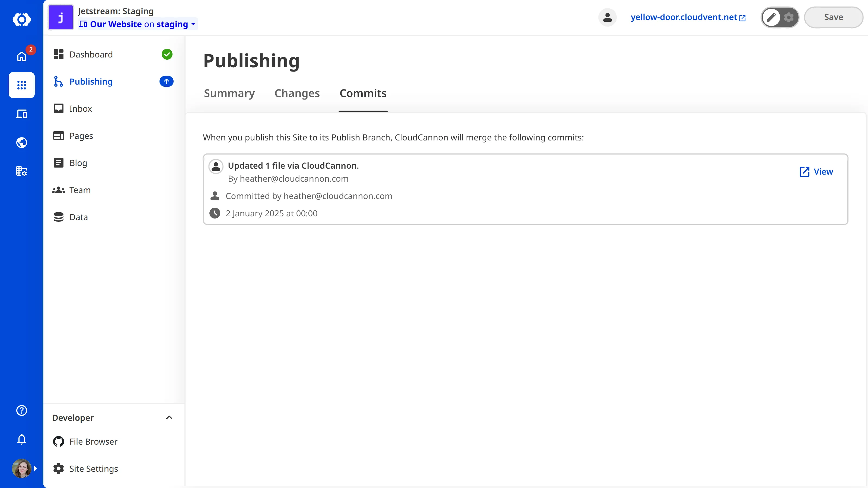Open the help question mark icon
This screenshot has width=868, height=488.
22,410
